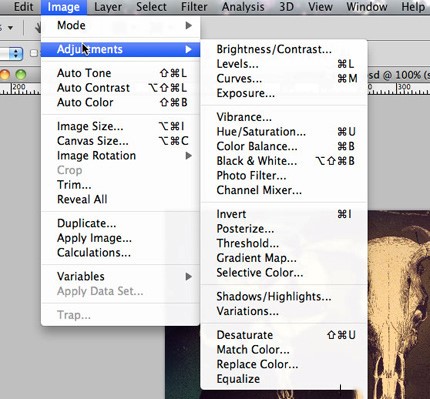Open Vibrance adjustment
Screen dimensions: 430x399
(284, 117)
